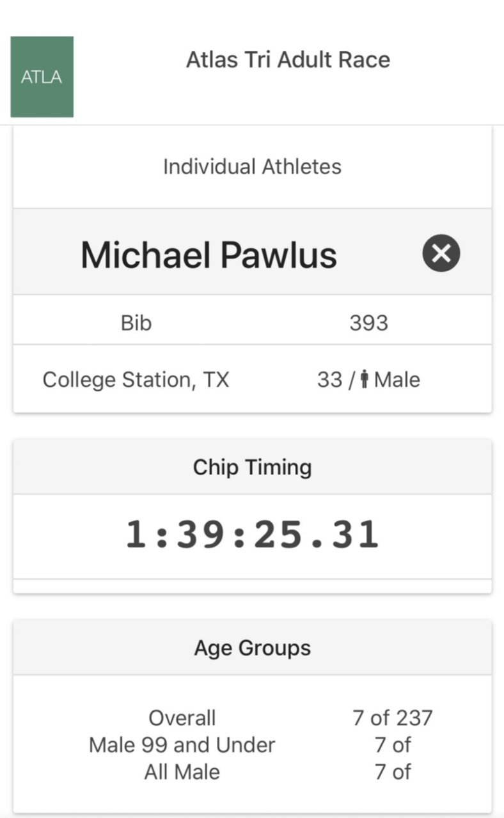Click the male gender icon
The width and height of the screenshot is (504, 818).
(x=365, y=380)
